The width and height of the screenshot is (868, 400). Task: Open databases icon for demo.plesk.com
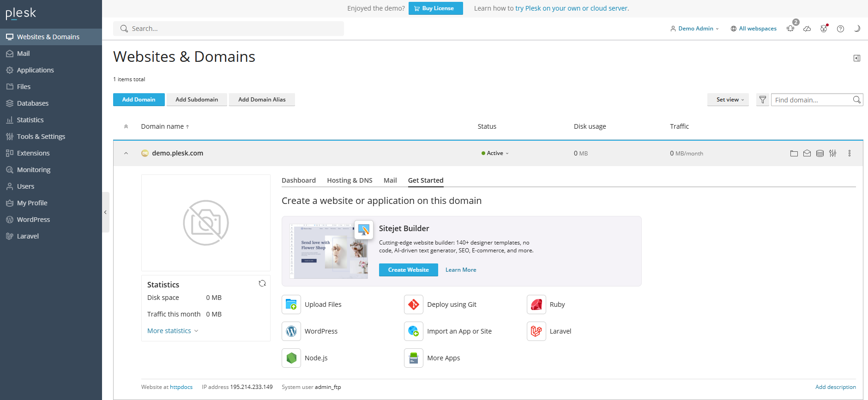point(820,153)
